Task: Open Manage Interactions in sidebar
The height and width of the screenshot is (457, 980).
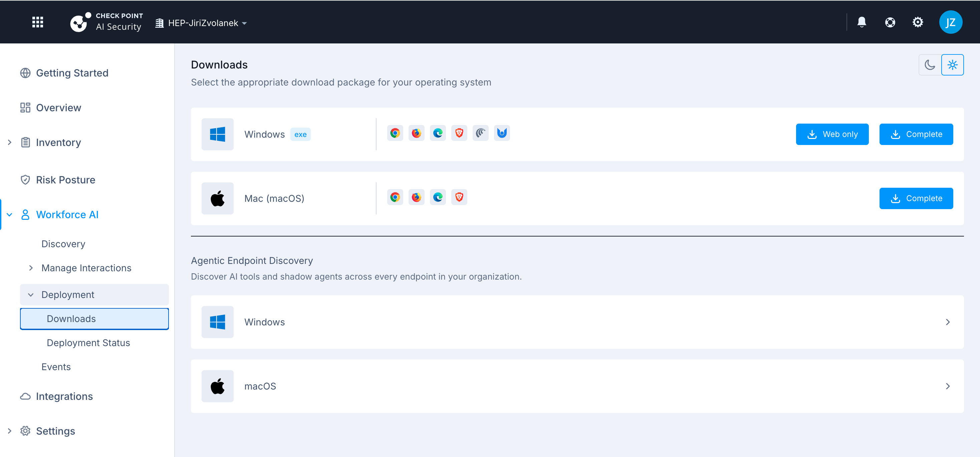Action: point(86,268)
